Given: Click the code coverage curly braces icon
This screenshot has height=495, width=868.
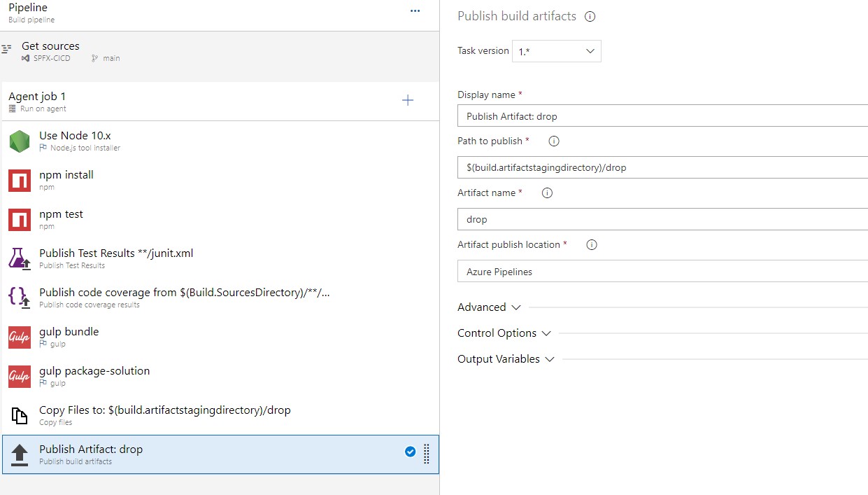Looking at the screenshot, I should tap(20, 298).
